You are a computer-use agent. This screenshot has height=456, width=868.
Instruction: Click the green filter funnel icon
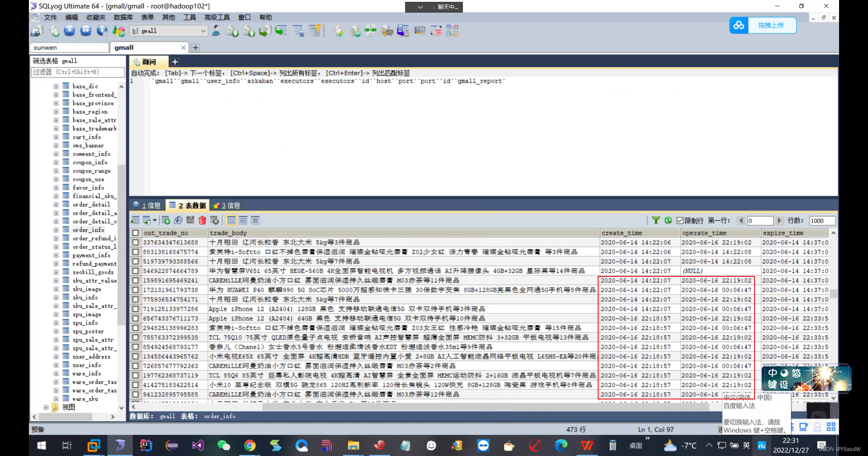(656, 220)
